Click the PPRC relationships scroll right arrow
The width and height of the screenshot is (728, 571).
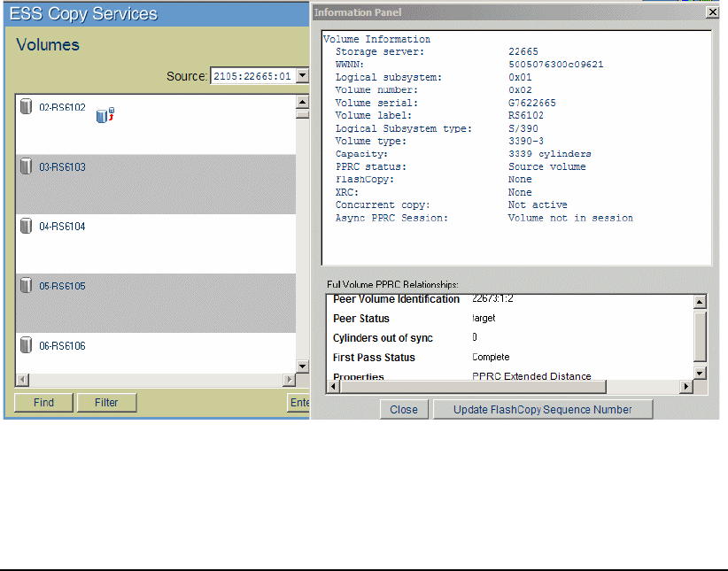point(686,386)
